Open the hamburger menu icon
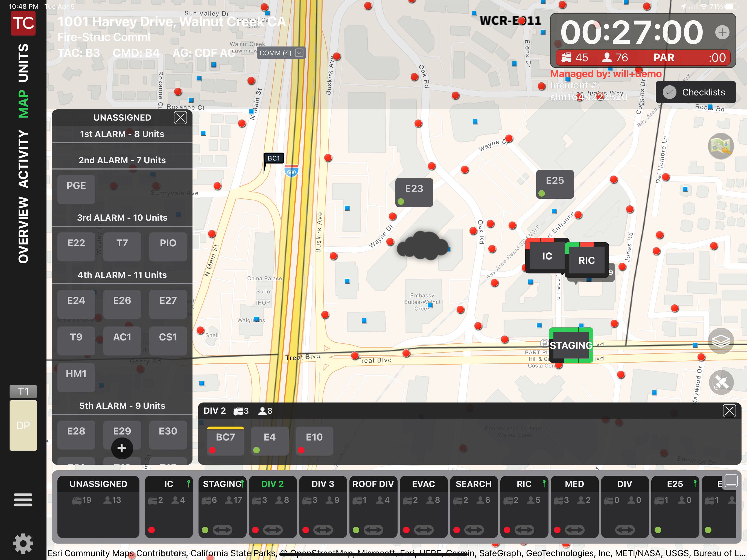747x560 pixels. [x=23, y=500]
